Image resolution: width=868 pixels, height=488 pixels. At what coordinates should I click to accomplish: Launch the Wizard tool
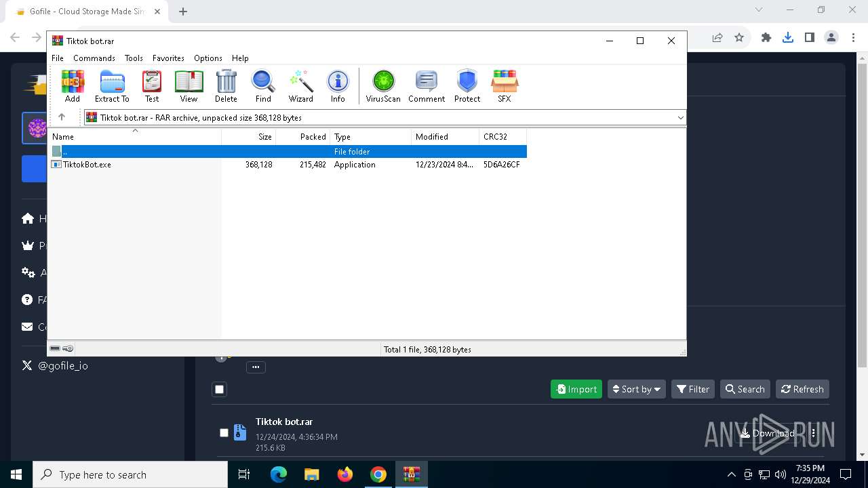click(x=300, y=86)
